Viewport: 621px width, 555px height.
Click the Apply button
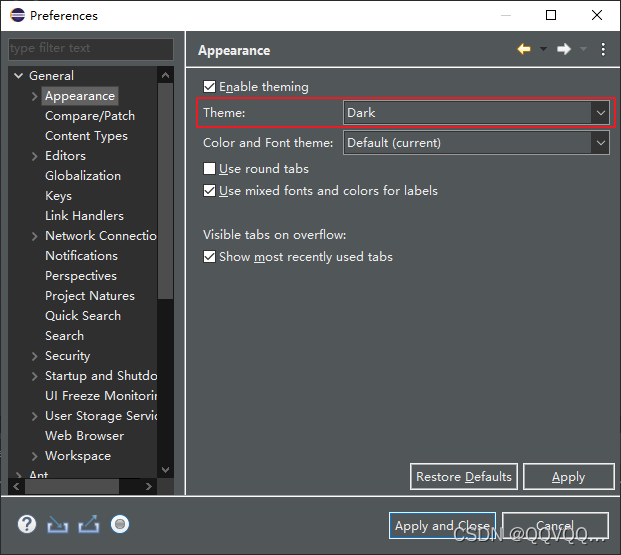pyautogui.click(x=569, y=477)
